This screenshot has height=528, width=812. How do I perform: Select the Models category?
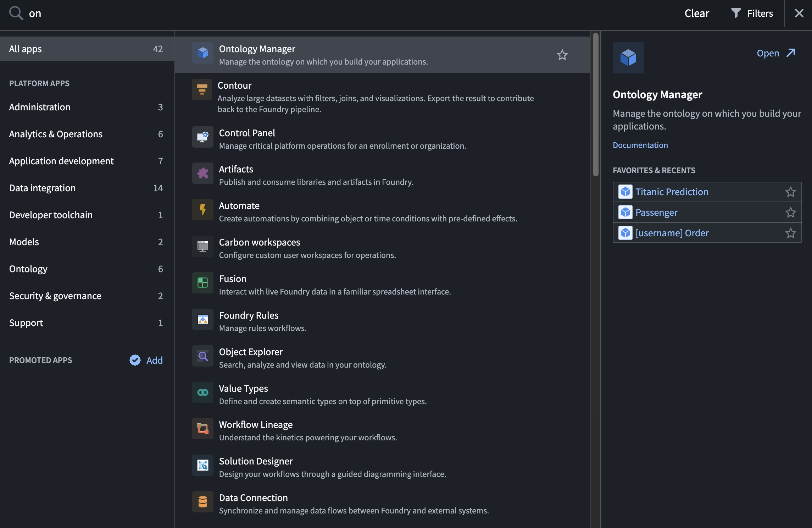tap(87, 242)
